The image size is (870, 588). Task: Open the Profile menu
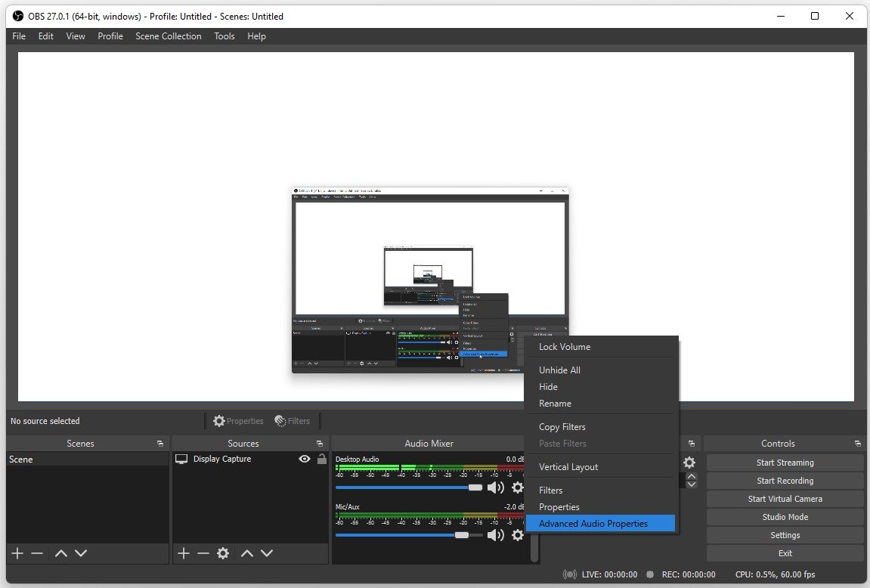(x=110, y=36)
